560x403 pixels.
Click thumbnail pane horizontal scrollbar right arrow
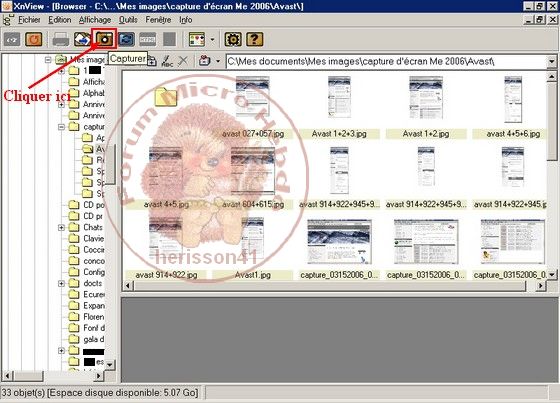[x=541, y=285]
